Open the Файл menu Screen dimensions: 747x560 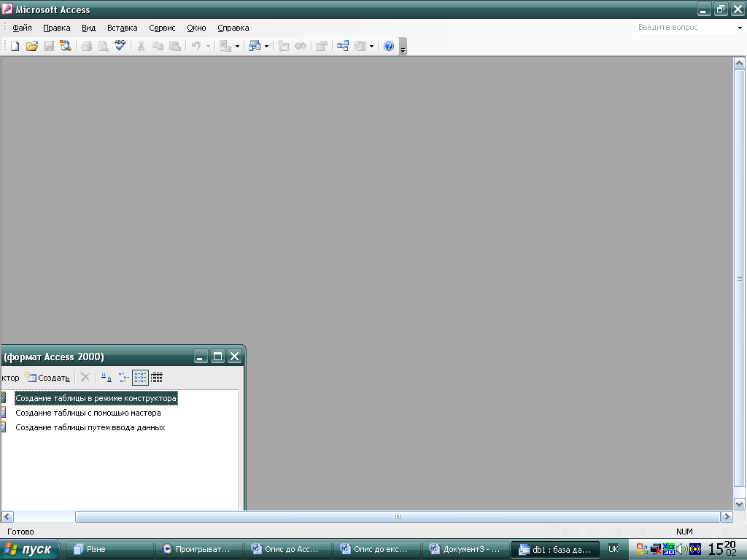22,28
